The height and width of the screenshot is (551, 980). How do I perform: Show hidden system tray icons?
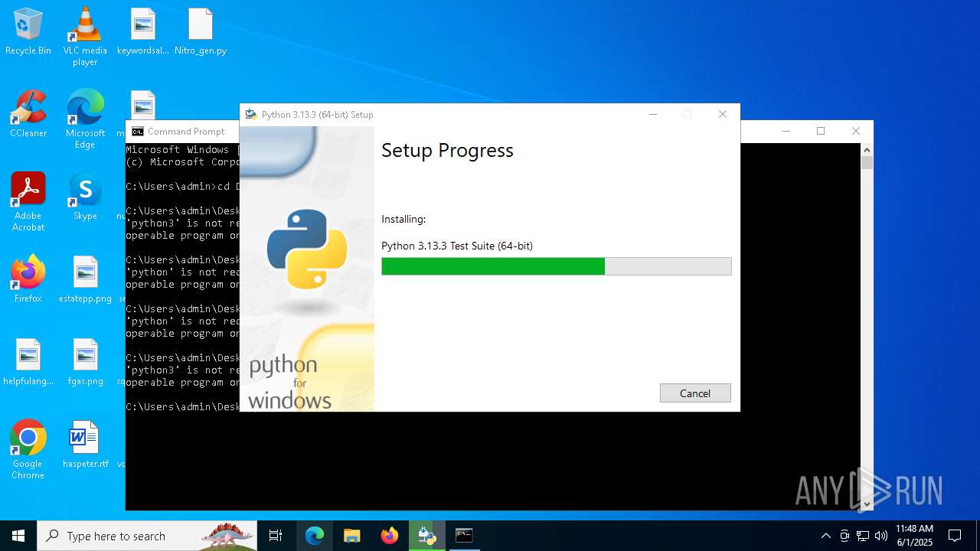coord(825,536)
